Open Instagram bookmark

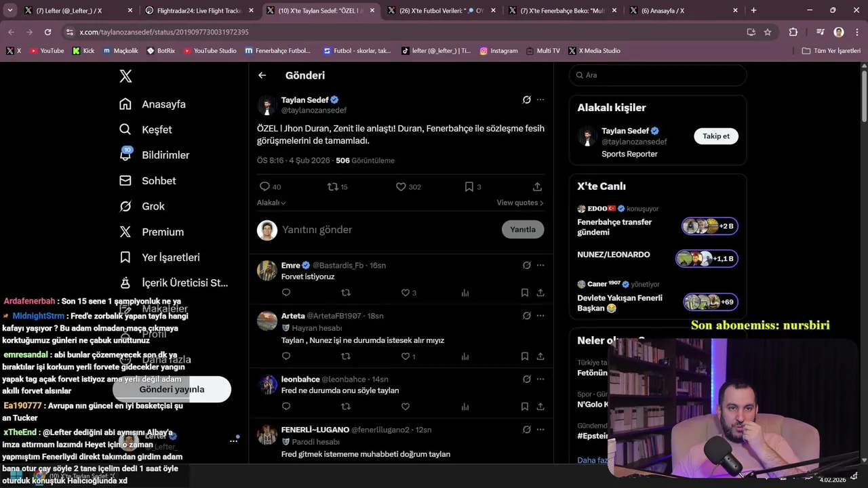tap(498, 51)
